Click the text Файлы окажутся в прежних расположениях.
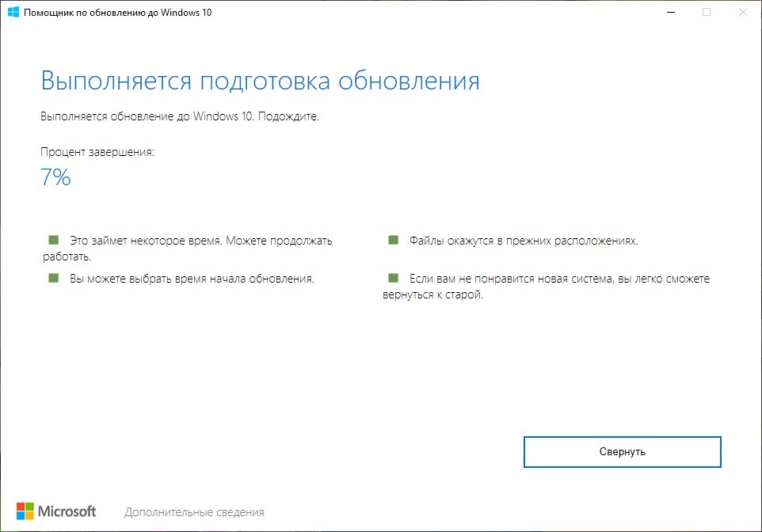Image resolution: width=762 pixels, height=532 pixels. [524, 241]
